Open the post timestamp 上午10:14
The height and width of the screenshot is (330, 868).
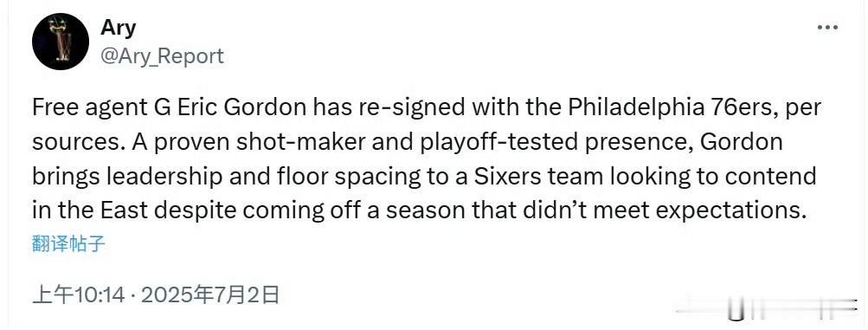click(79, 295)
